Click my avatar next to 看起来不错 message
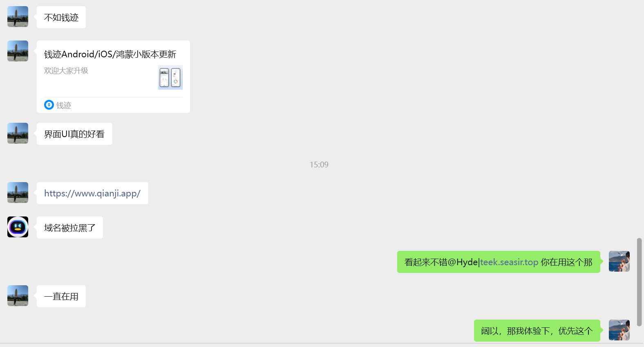 tap(619, 261)
